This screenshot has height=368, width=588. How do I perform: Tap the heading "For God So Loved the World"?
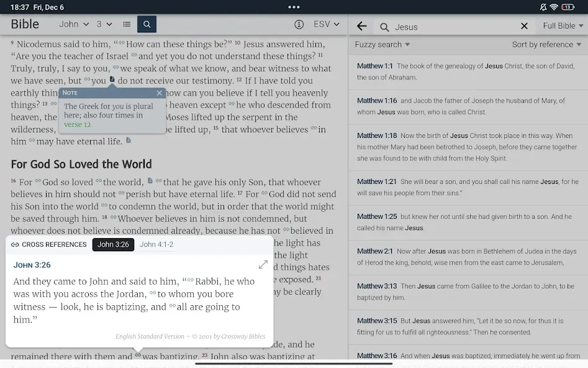pos(81,164)
